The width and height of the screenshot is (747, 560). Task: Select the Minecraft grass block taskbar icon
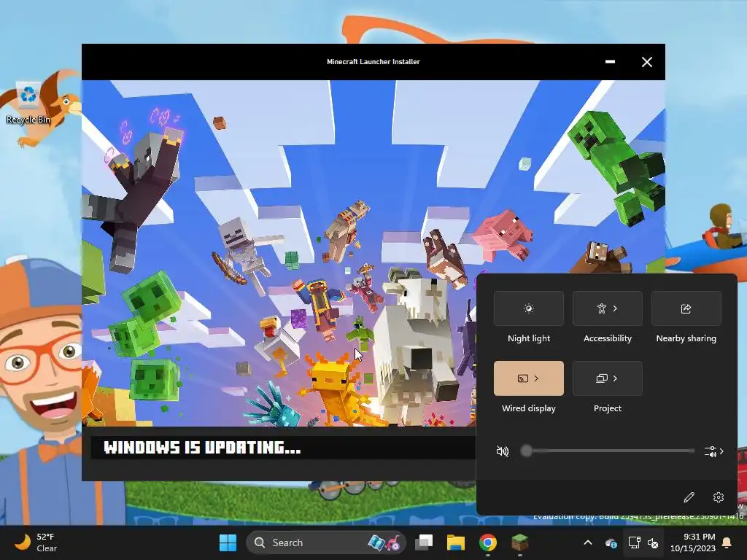click(519, 542)
